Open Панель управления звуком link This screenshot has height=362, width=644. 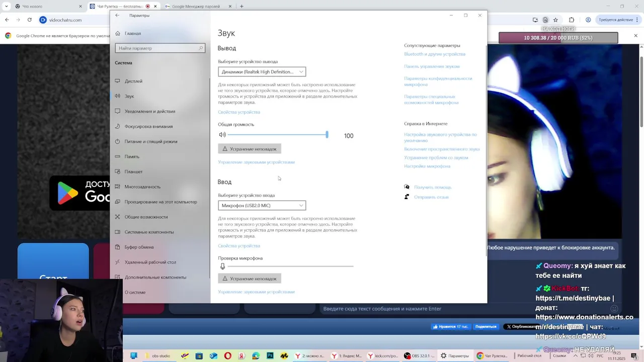tap(432, 66)
